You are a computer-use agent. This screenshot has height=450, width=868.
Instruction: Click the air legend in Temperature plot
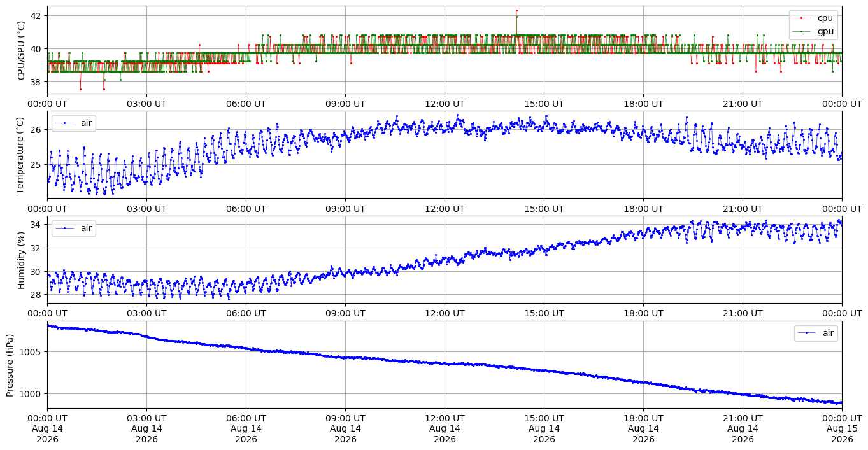[x=74, y=123]
